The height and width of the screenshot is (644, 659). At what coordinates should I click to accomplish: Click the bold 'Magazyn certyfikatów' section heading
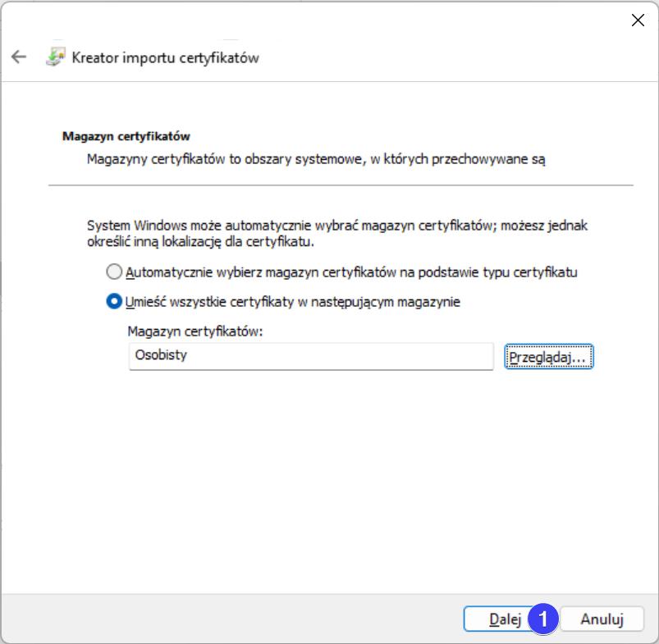[x=126, y=136]
